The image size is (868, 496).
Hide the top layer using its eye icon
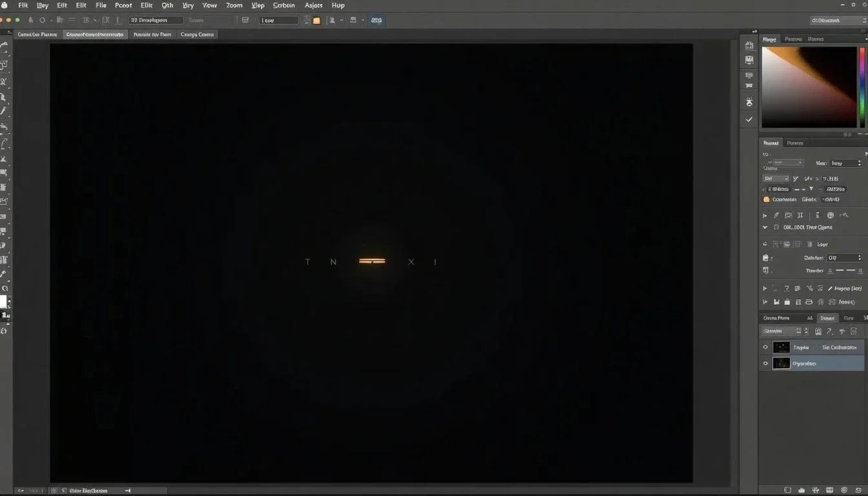tap(766, 347)
